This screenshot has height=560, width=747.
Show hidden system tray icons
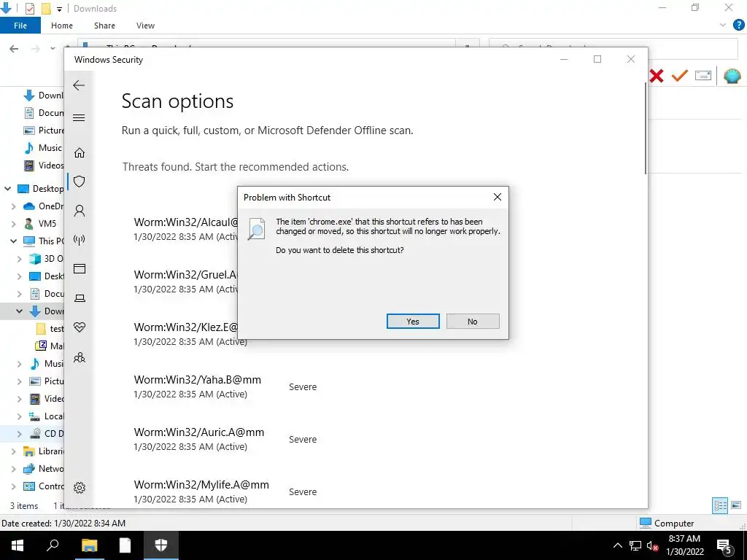(x=617, y=545)
